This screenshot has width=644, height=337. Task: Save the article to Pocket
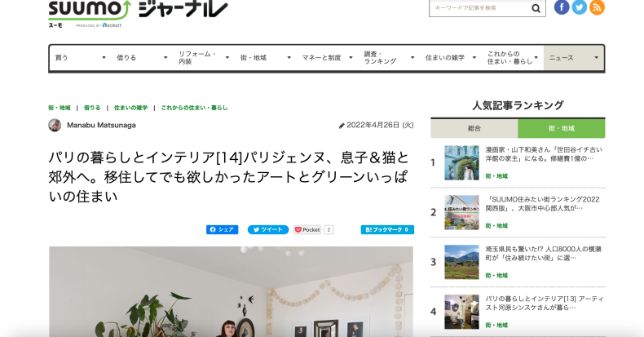point(307,230)
